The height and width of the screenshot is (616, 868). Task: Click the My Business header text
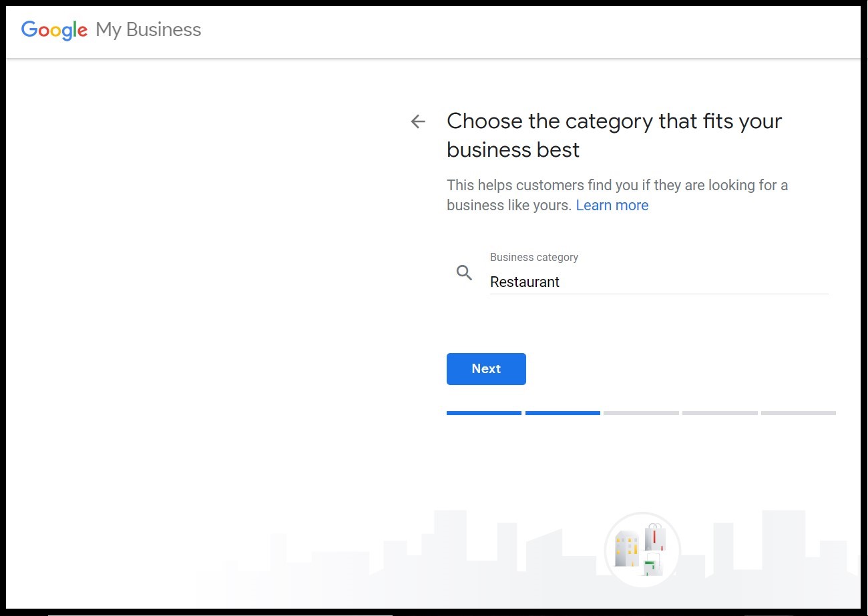148,30
